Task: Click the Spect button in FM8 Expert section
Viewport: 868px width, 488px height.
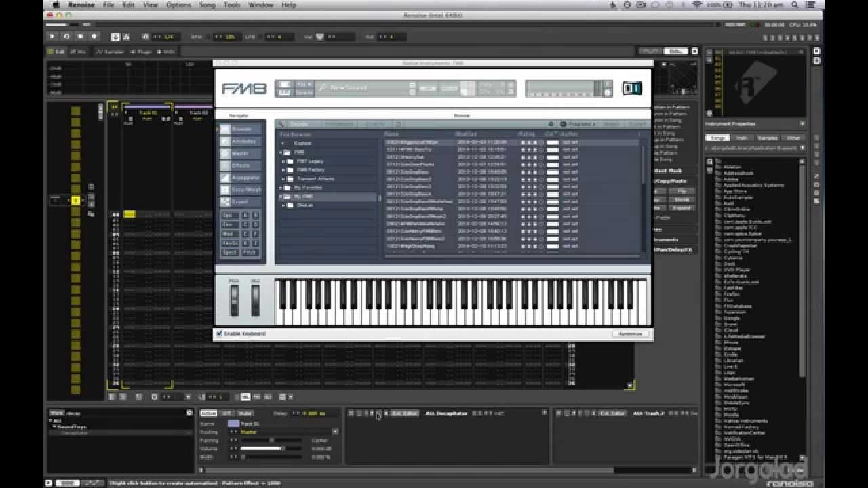Action: (230, 252)
